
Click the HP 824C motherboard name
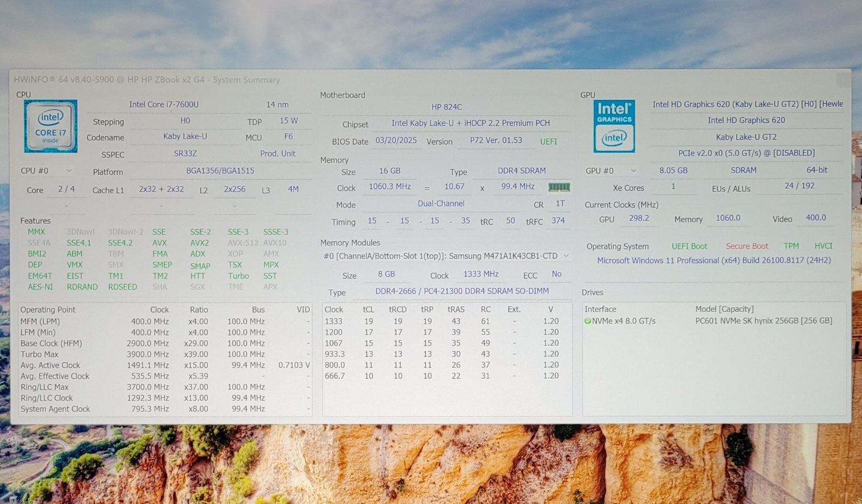pos(447,107)
